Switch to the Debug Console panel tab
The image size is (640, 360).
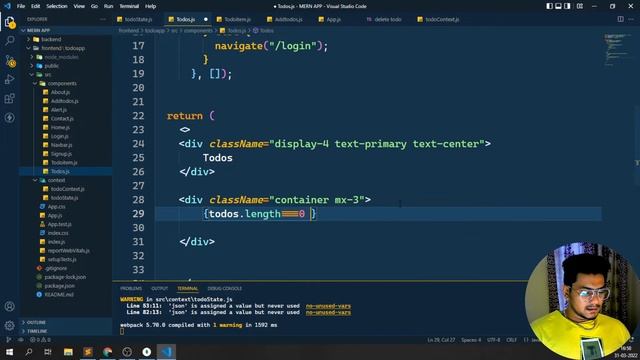point(224,289)
